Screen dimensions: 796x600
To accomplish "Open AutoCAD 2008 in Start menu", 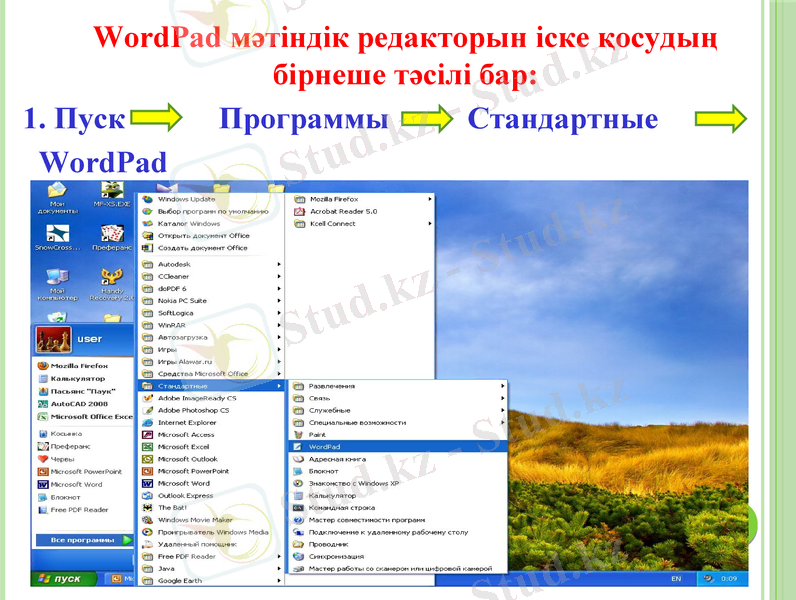I will point(84,404).
